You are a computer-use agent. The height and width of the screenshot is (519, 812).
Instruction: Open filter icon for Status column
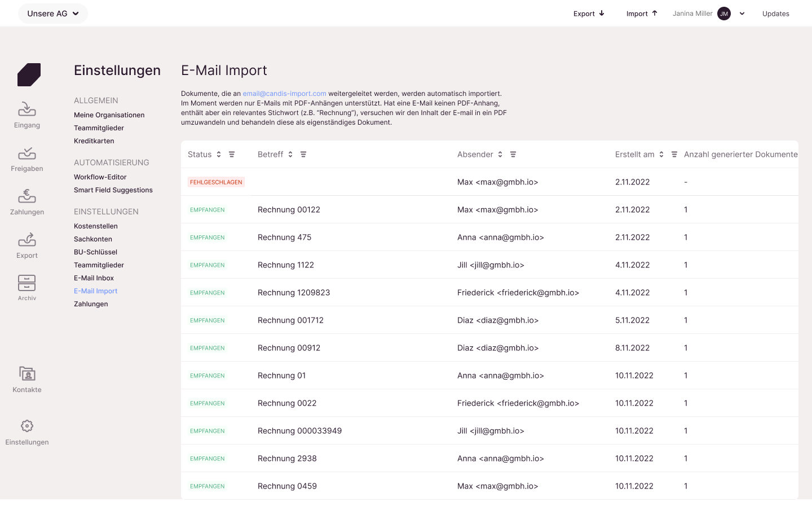[x=232, y=155]
